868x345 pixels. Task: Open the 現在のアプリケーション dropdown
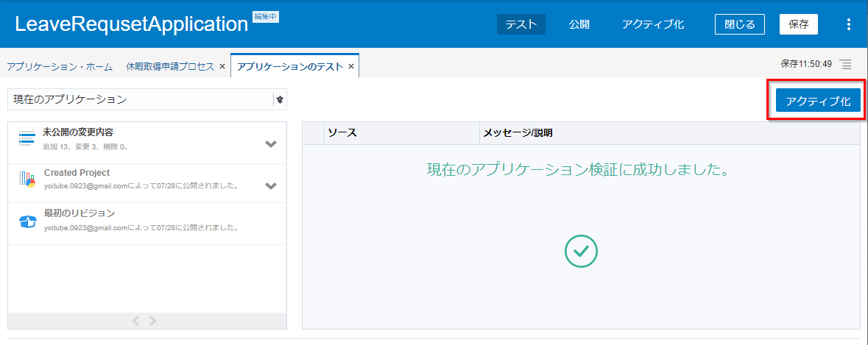tap(280, 99)
